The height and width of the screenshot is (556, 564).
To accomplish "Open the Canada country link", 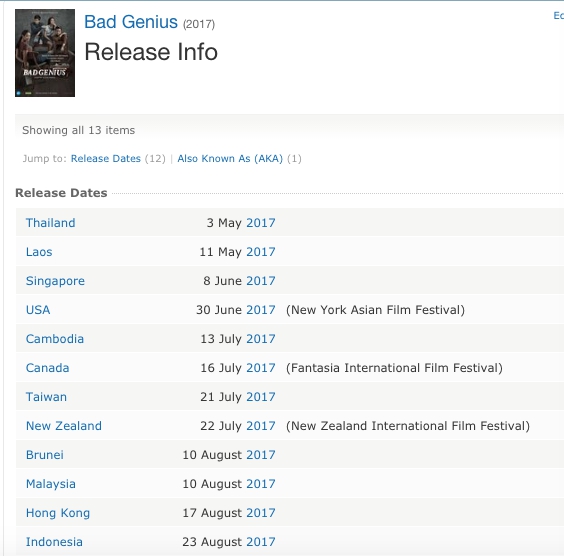I will click(x=47, y=368).
